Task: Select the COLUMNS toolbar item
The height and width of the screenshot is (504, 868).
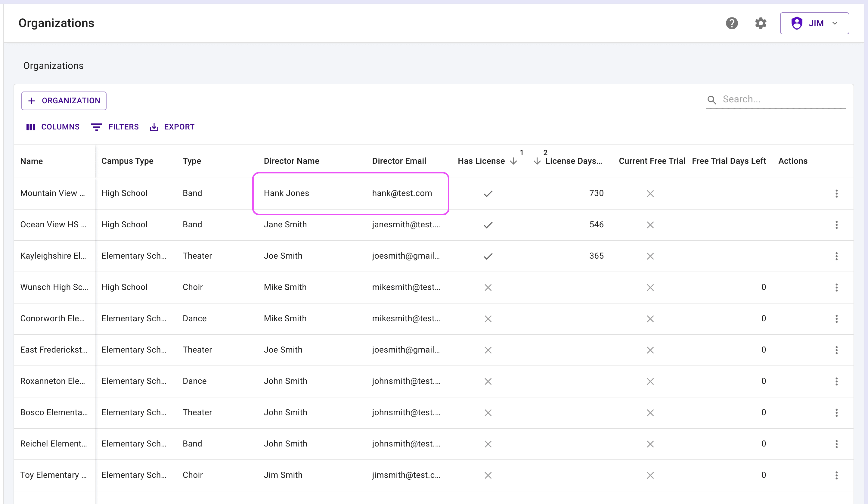Action: point(53,126)
